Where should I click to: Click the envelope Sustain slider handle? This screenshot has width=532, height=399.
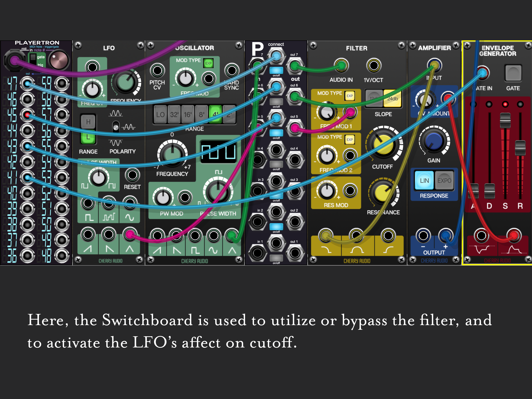coord(505,120)
